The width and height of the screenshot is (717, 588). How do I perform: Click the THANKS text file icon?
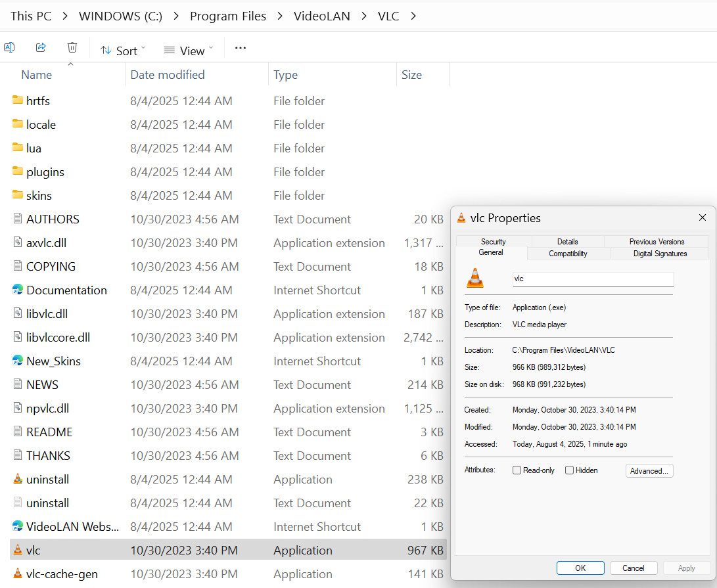point(17,455)
